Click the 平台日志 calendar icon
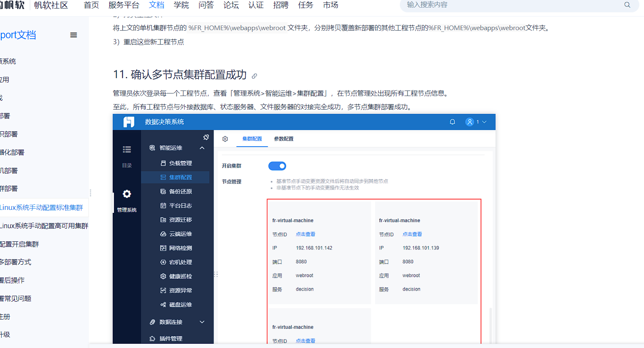 point(163,206)
